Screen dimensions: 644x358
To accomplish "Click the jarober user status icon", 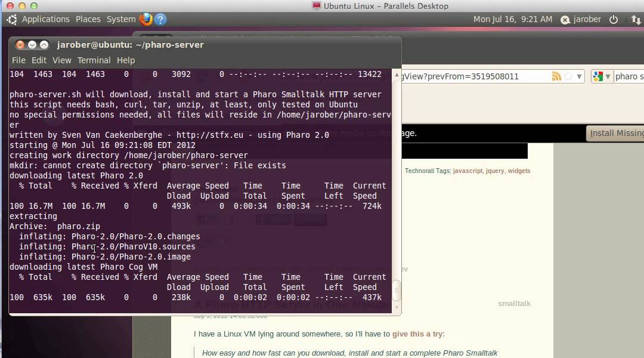I will [x=565, y=20].
